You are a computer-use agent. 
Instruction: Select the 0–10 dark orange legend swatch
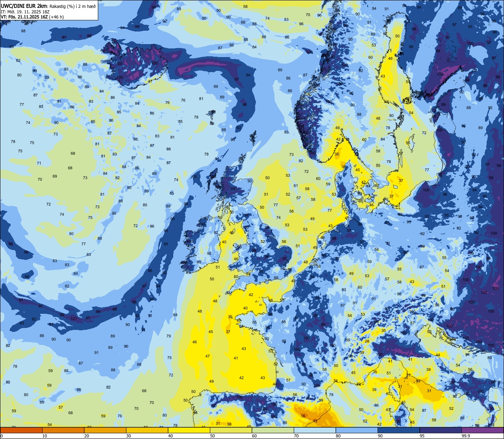(21, 430)
